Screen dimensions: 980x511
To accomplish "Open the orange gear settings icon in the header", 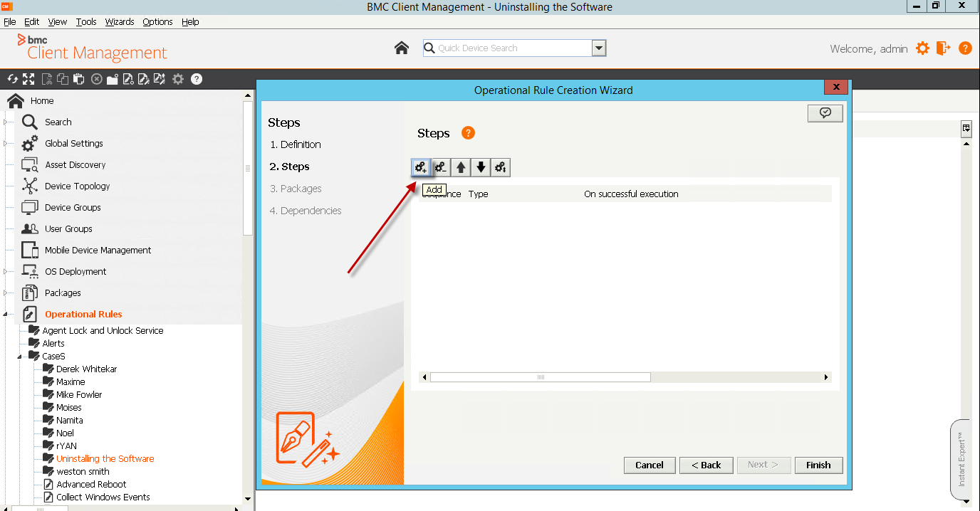I will click(x=923, y=48).
